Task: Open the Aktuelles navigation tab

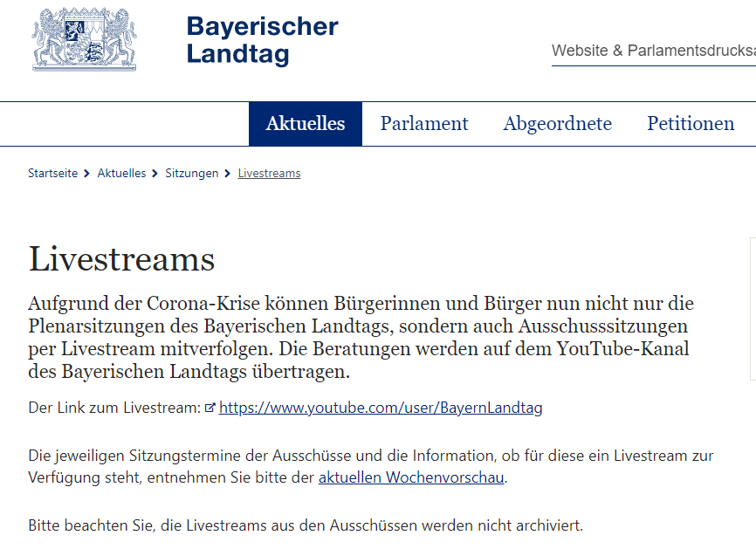Action: coord(306,124)
